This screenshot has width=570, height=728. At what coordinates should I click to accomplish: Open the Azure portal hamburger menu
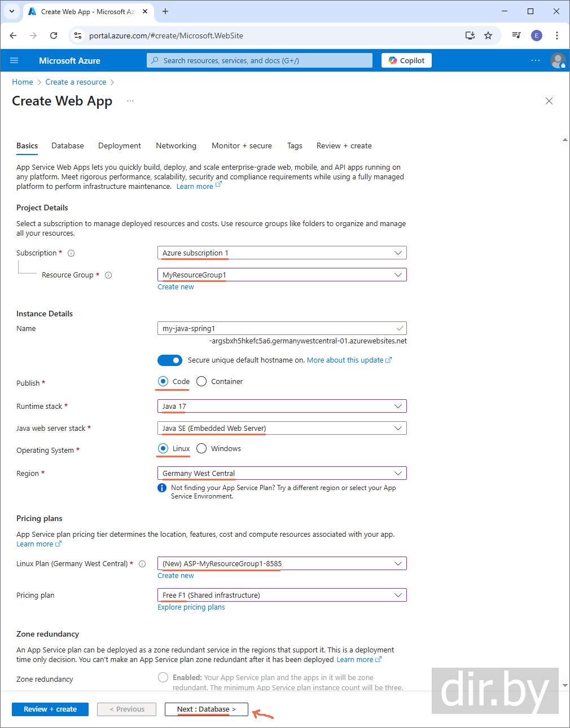coord(14,60)
